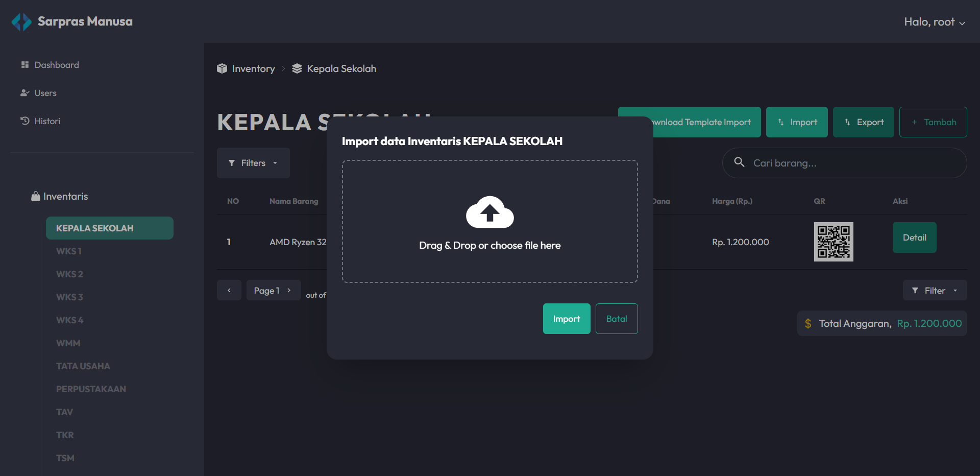Viewport: 980px width, 476px height.
Task: Select WKS 2 inventory category
Action: click(69, 274)
